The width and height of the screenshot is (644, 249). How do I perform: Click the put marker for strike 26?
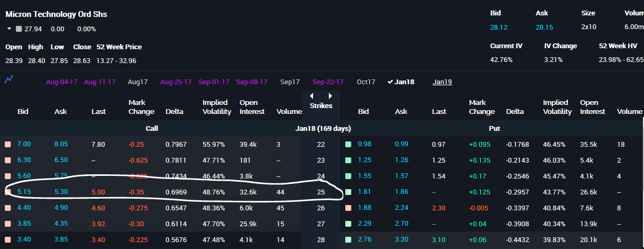tap(348, 208)
